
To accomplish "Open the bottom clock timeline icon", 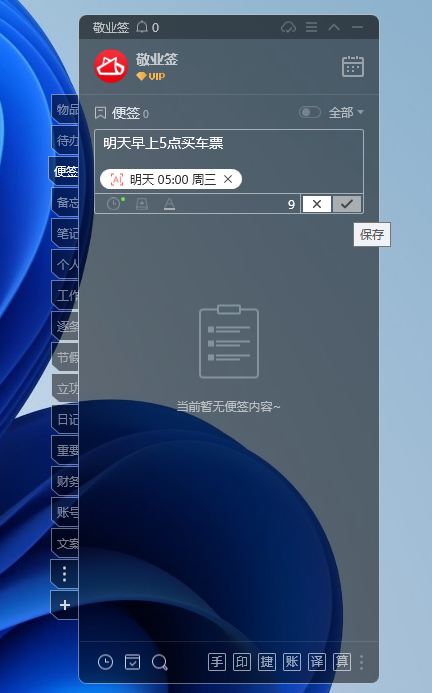I will coord(105,662).
